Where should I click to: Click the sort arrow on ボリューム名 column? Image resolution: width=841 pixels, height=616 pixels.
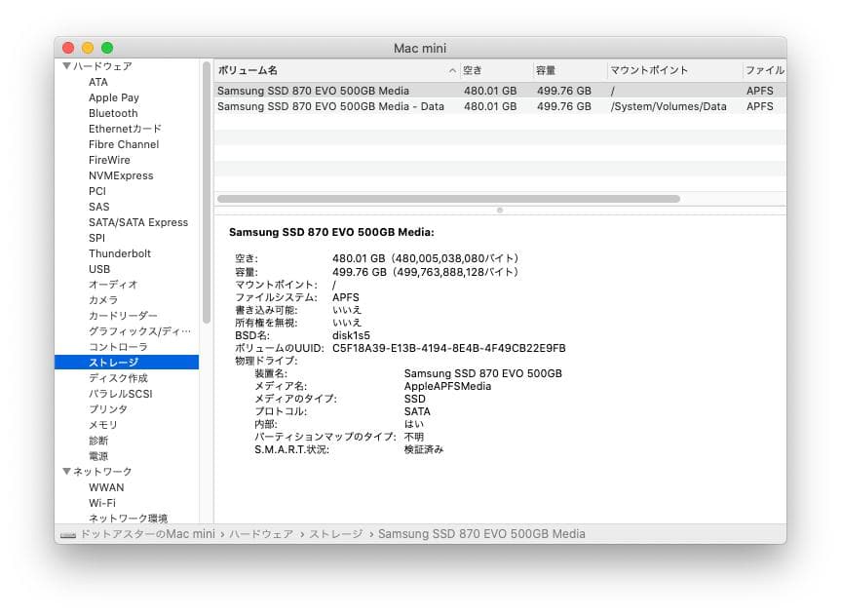click(452, 70)
